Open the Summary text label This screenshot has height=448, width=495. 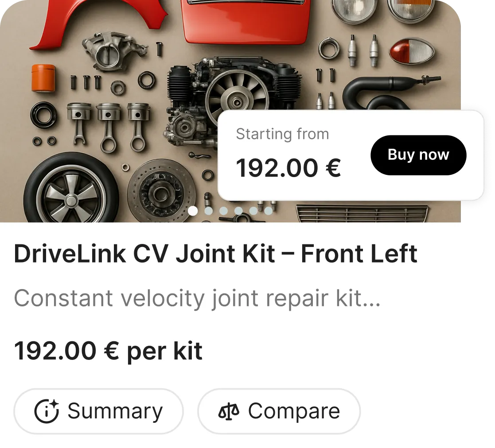tap(115, 411)
